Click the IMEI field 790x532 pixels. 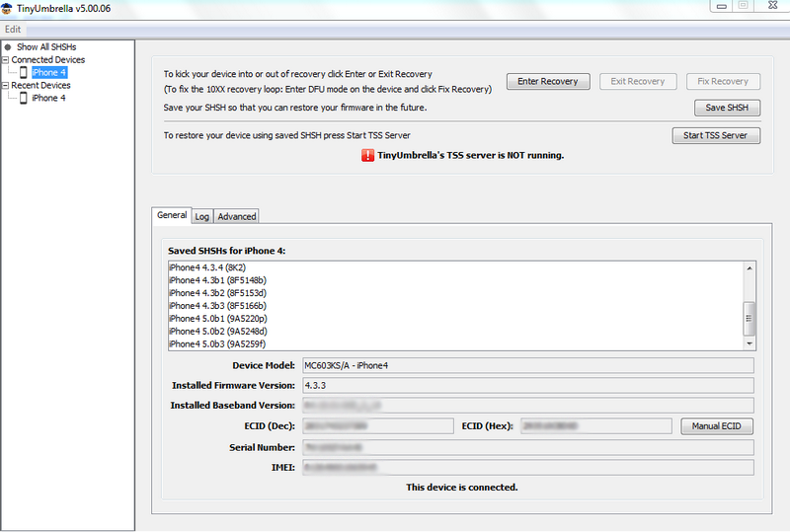(x=528, y=468)
